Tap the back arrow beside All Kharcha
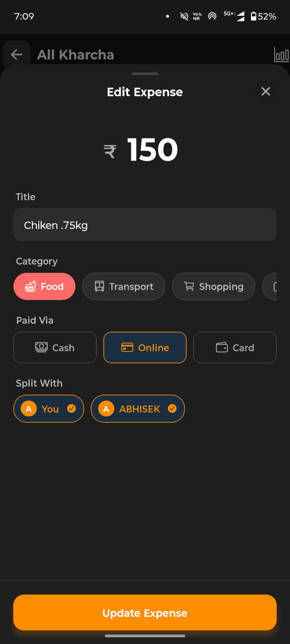This screenshot has height=644, width=290. 16,53
